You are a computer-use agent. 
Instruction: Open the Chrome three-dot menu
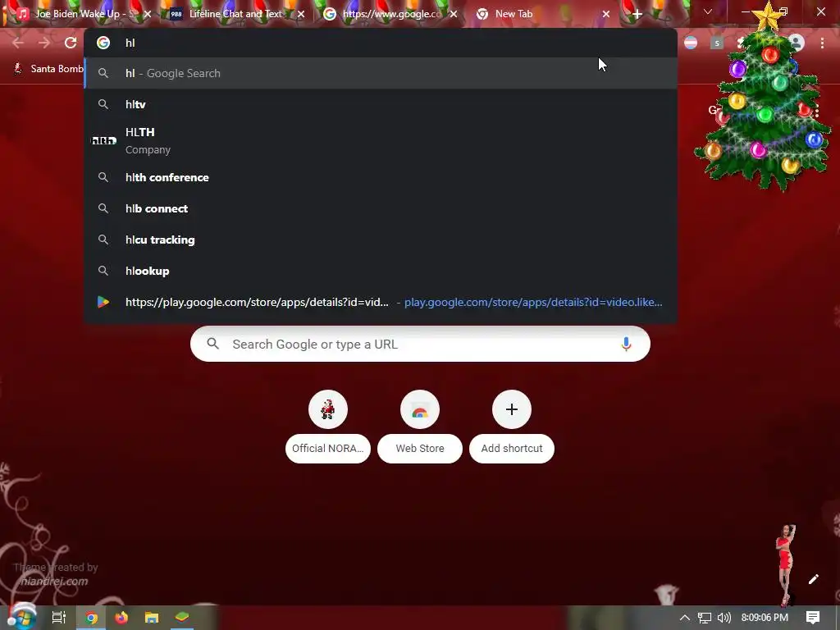pyautogui.click(x=822, y=43)
